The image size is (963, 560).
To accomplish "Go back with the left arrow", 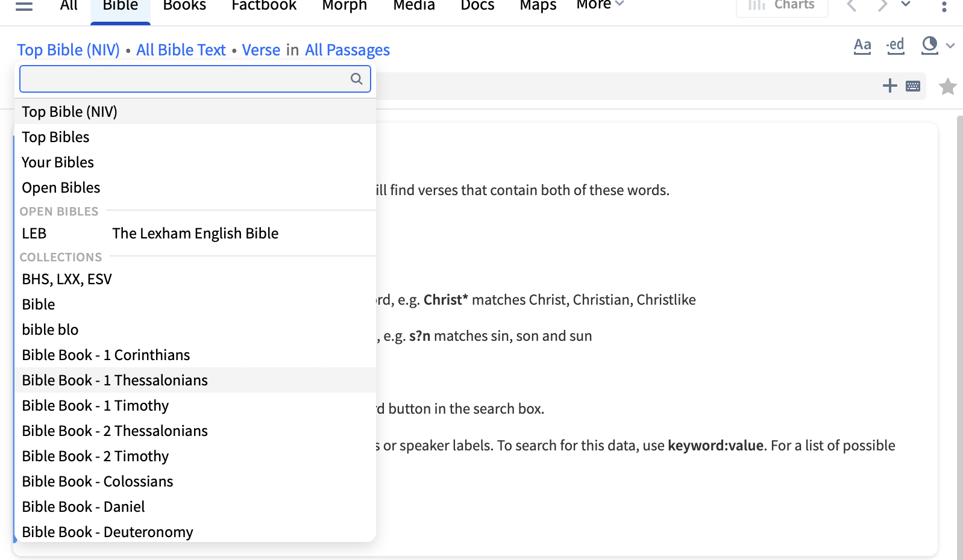I will coord(852,6).
